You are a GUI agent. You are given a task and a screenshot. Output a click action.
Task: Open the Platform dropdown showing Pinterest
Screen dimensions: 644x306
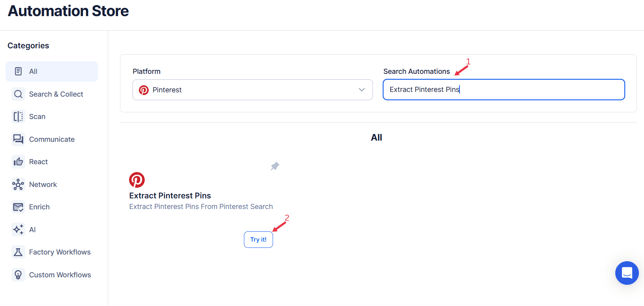tap(253, 90)
